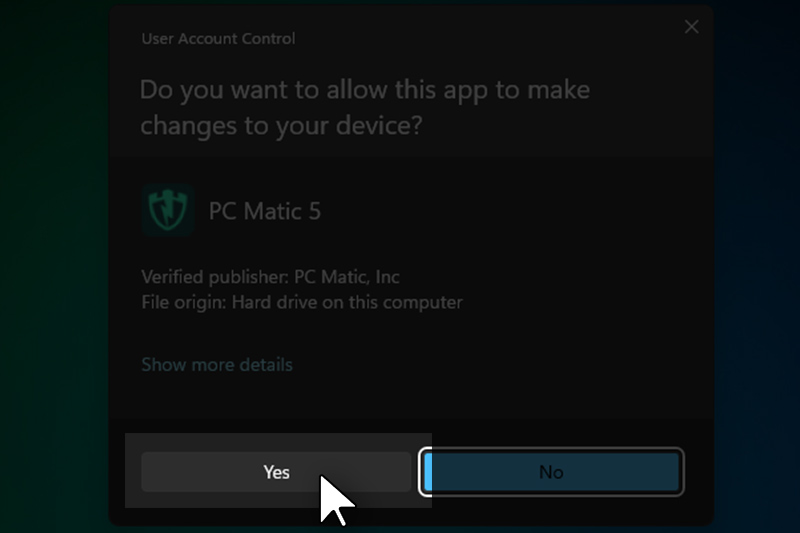Click the 'Do you want to allow' heading line

pos(364,90)
